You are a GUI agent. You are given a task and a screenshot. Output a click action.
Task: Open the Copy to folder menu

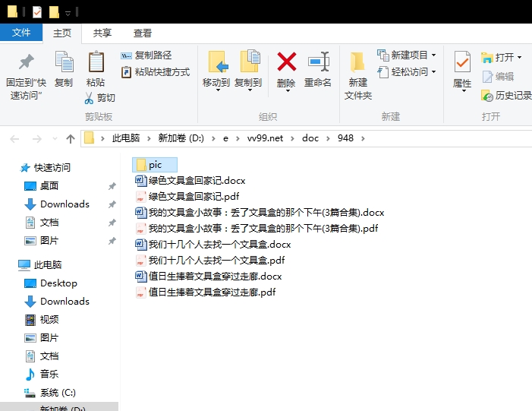tap(248, 71)
